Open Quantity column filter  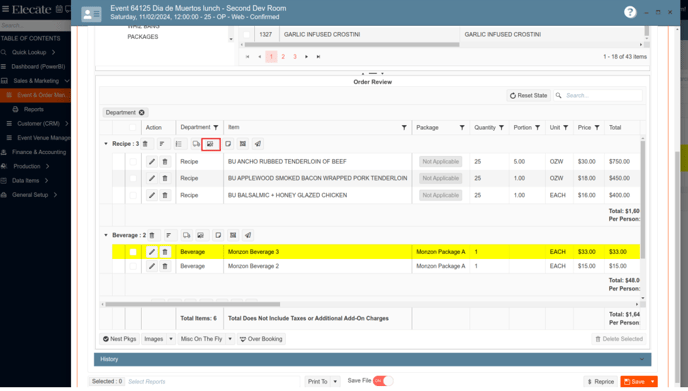click(501, 128)
